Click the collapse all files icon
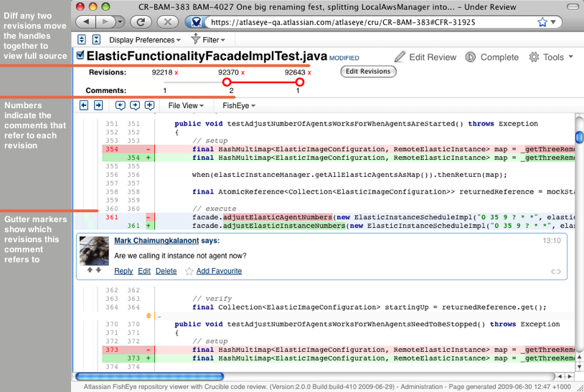Screen dimensions: 584x392 [96, 39]
